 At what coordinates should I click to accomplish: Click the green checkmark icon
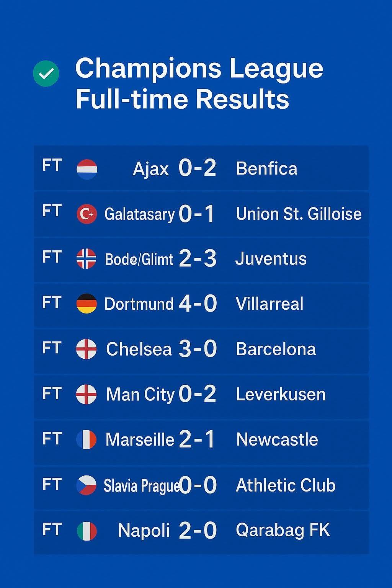[x=46, y=73]
